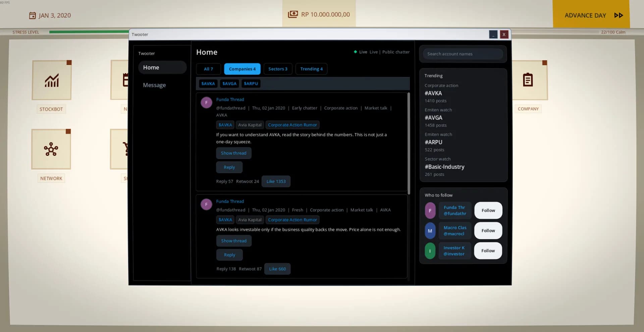
Task: Open trending hashtag #AVGA
Action: (x=433, y=118)
